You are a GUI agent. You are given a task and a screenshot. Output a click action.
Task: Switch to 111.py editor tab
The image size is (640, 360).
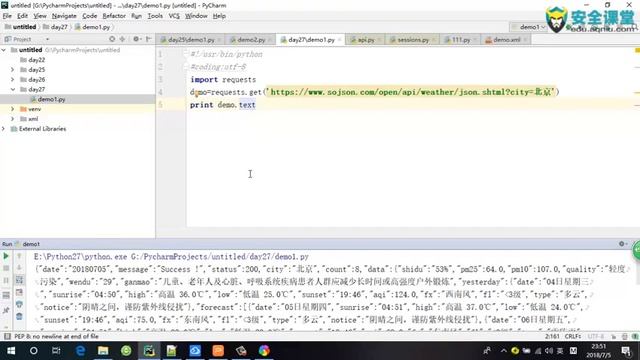[460, 40]
